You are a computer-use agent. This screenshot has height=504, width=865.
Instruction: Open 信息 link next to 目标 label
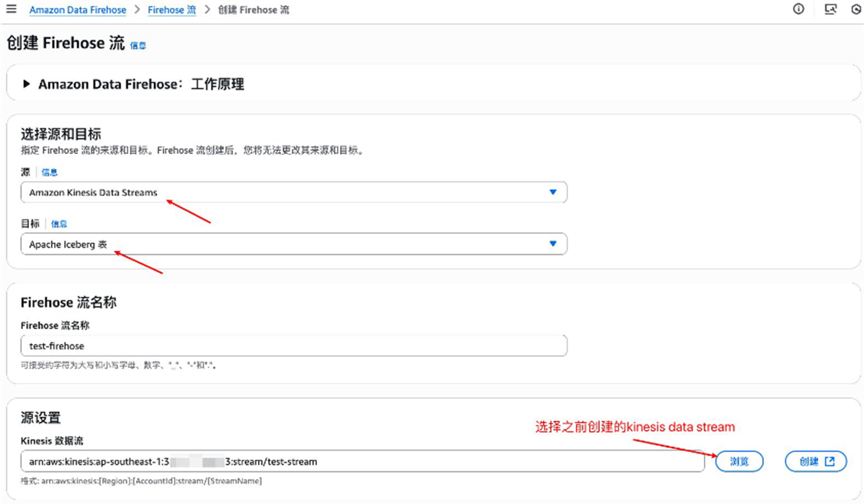[x=59, y=224]
